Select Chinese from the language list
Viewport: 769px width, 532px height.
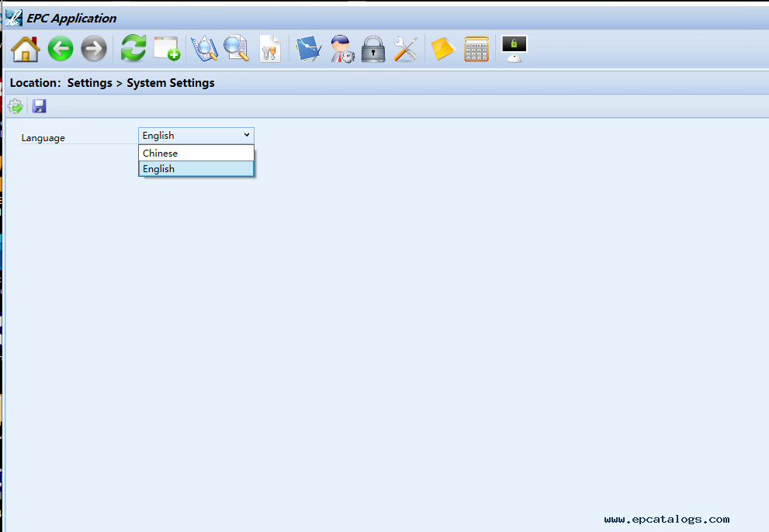point(196,153)
